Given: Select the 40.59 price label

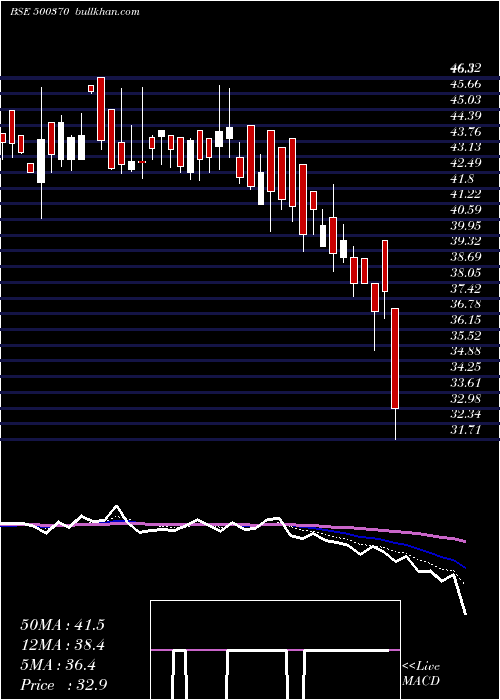Looking at the screenshot, I should 466,210.
